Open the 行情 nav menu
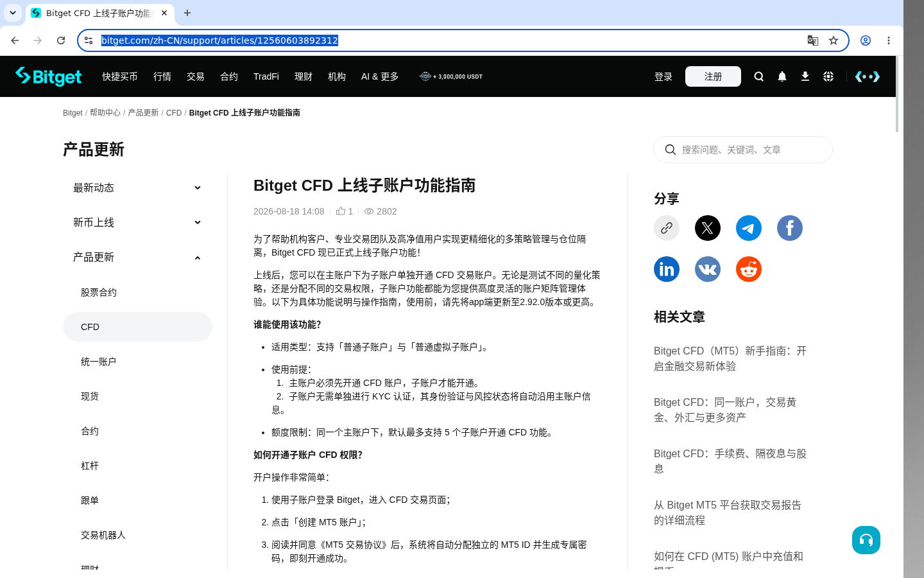The image size is (924, 578). tap(162, 76)
